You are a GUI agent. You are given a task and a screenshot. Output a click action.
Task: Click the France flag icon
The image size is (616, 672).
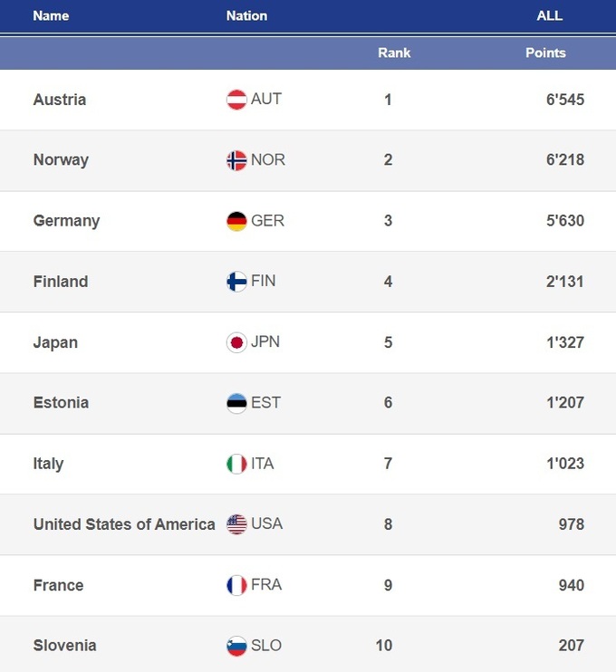[236, 585]
